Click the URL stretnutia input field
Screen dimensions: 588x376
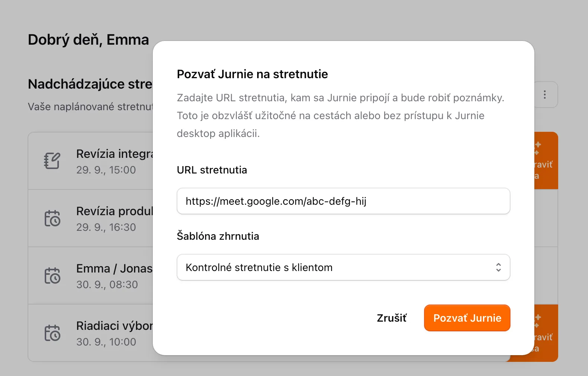(344, 201)
